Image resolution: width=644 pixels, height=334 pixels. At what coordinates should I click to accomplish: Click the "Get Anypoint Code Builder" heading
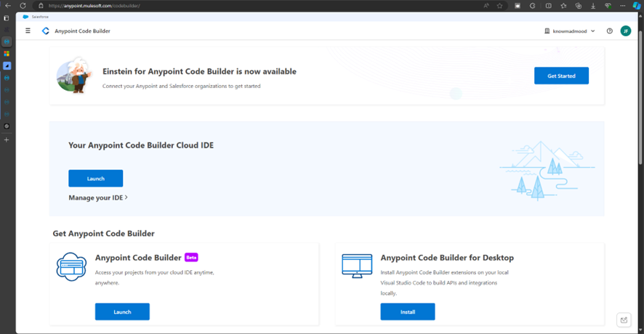tap(103, 234)
